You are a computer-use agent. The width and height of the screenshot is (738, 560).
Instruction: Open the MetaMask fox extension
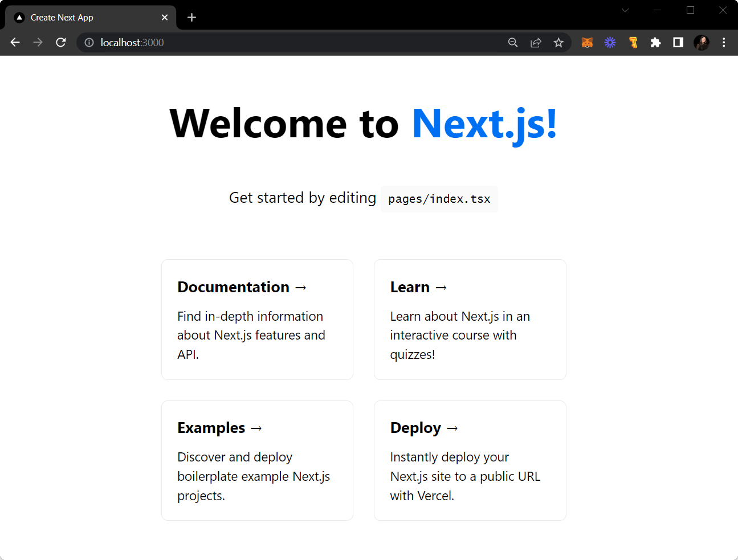coord(587,43)
